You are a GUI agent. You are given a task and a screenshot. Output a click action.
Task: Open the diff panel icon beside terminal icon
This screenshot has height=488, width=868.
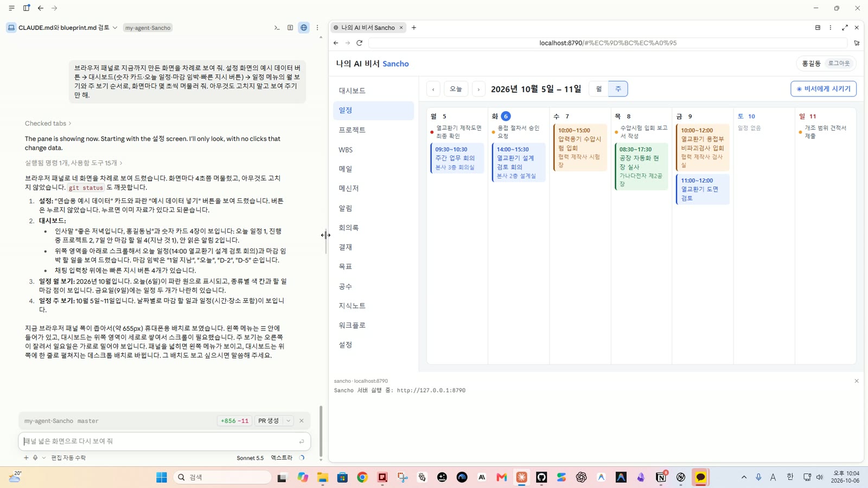[x=290, y=28]
